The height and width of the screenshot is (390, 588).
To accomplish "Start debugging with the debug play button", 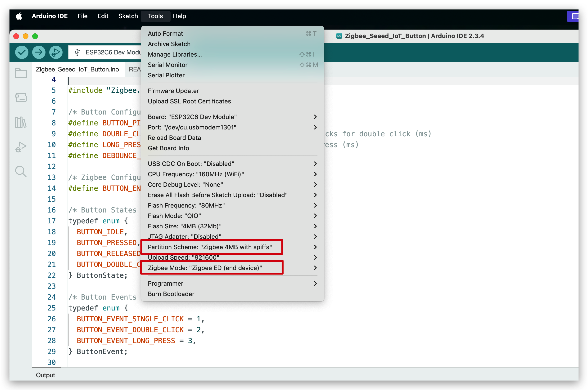I will tap(56, 52).
